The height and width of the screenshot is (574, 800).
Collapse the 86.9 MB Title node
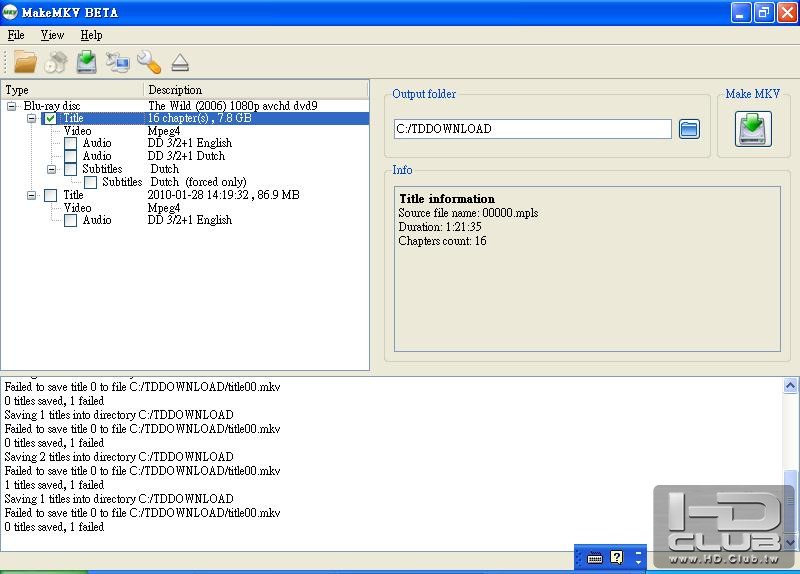pos(32,195)
